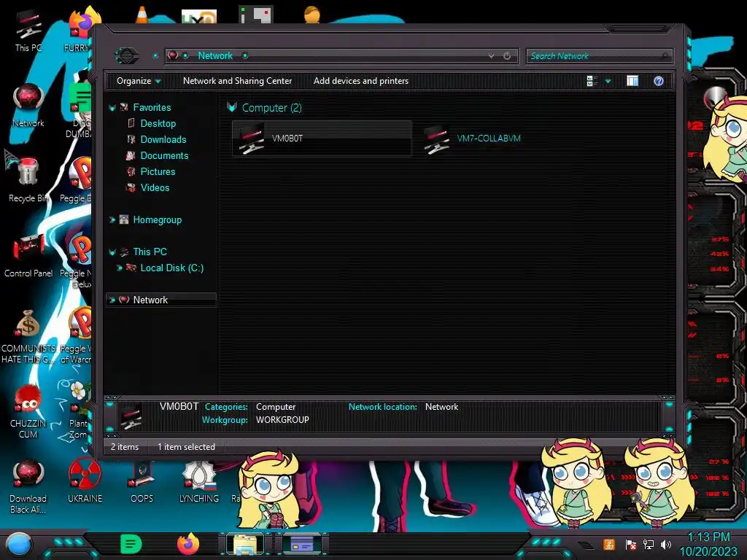The width and height of the screenshot is (747, 560).
Task: Click the breadcrumb arrow after Network
Action: click(x=245, y=55)
